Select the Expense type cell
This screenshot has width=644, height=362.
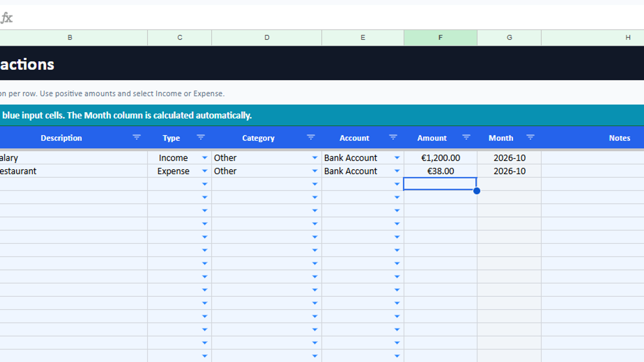click(180, 171)
